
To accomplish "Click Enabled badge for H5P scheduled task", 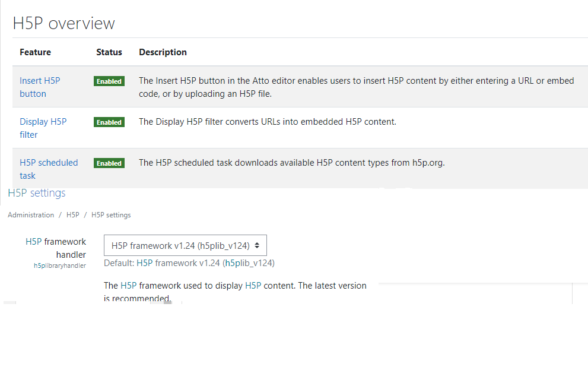I will tap(109, 163).
